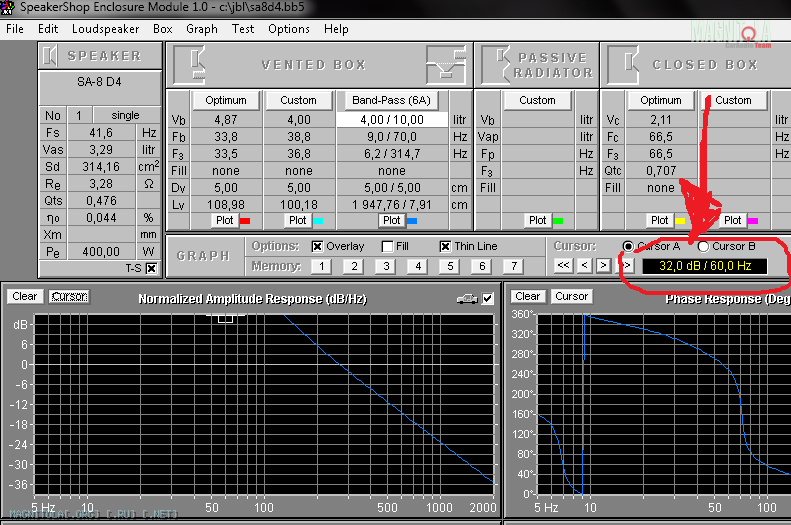Viewport: 791px width, 525px height.
Task: Click Cursor button on phase response graph
Action: coord(572,296)
